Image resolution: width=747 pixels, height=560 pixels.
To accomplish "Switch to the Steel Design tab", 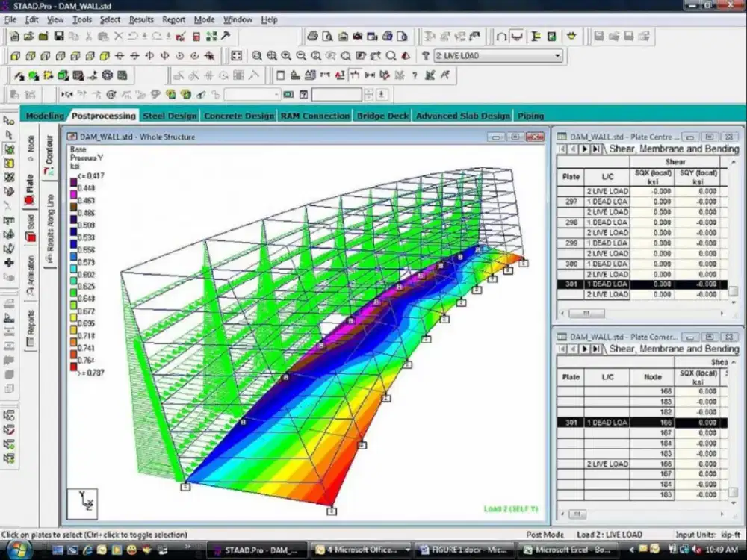I will [x=167, y=116].
